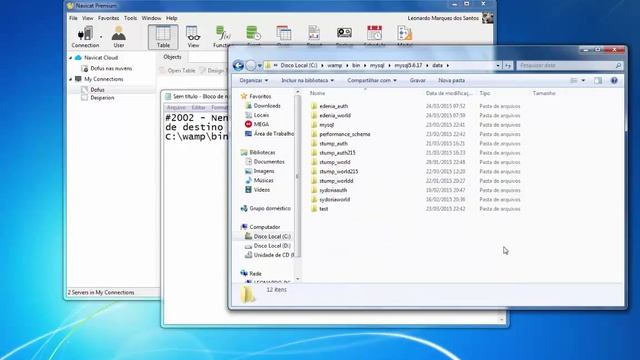Select the sydoniaauth folder
This screenshot has width=640, height=360.
click(x=333, y=190)
